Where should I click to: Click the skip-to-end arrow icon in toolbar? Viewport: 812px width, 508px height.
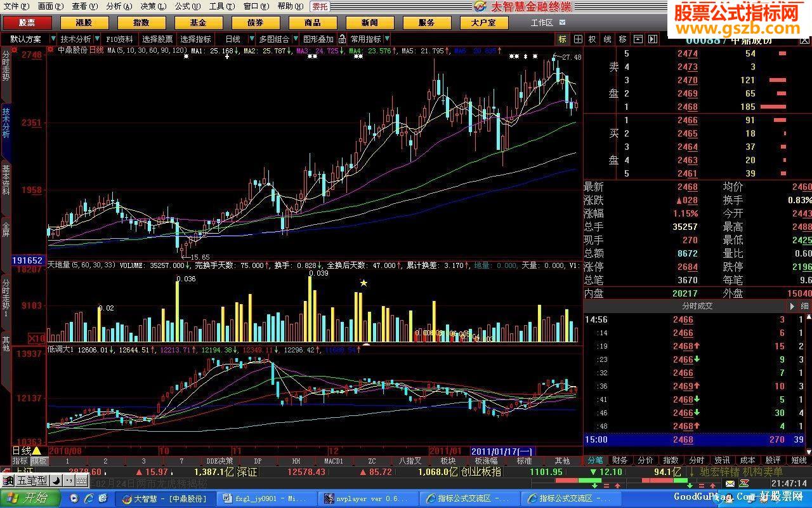pyautogui.click(x=652, y=39)
